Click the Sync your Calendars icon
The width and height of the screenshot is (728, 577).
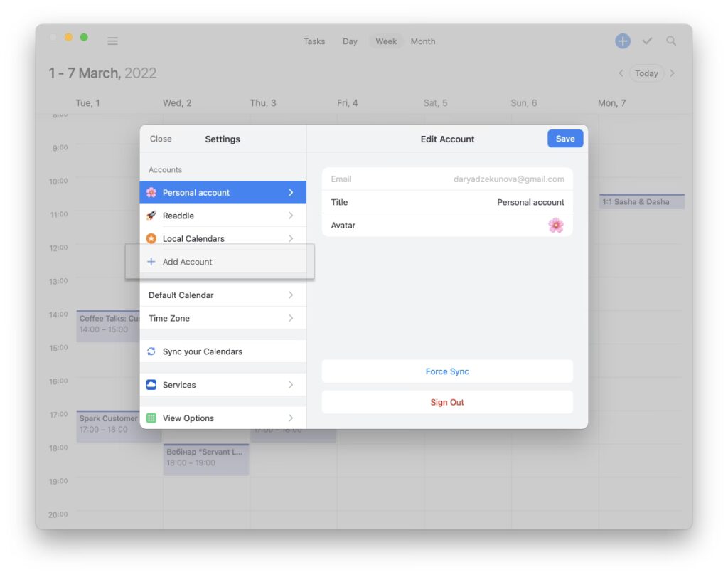151,351
